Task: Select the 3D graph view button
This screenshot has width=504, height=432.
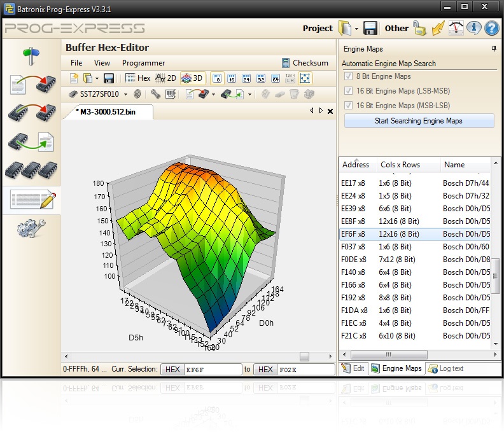Action: point(193,78)
